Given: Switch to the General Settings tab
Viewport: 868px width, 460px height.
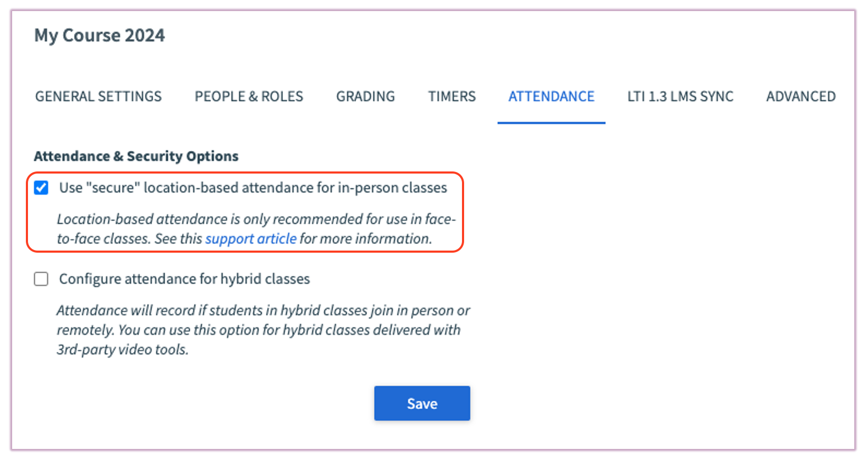Looking at the screenshot, I should coord(98,96).
